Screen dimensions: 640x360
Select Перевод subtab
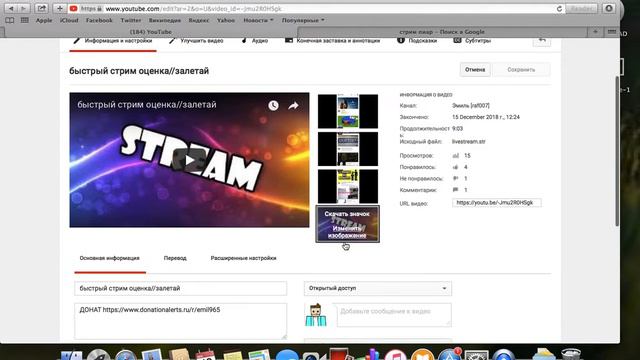click(175, 258)
